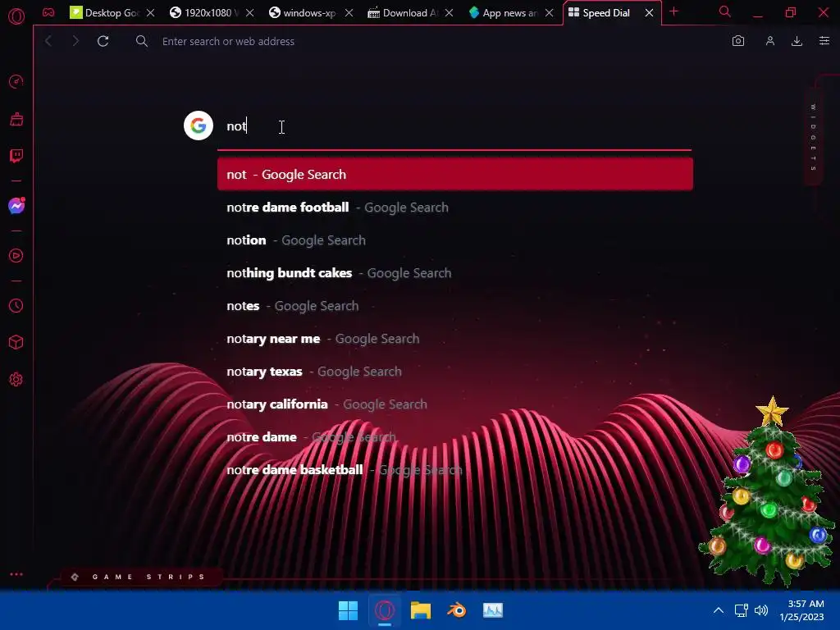Select 'not - Google Search' suggestion

[454, 174]
